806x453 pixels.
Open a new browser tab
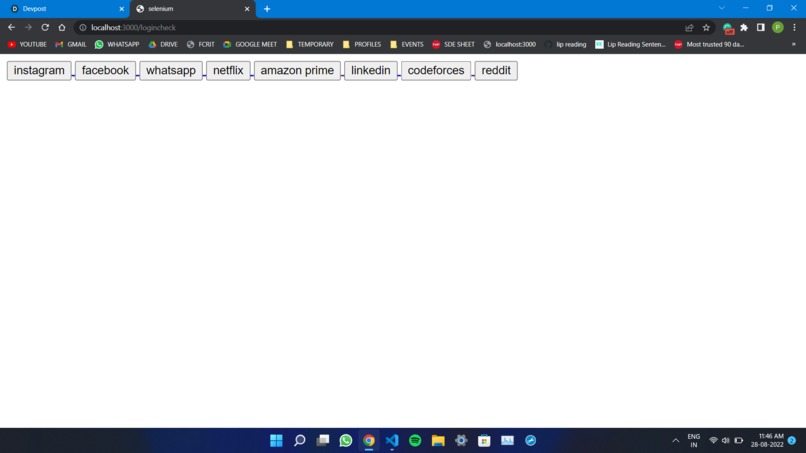[x=267, y=9]
